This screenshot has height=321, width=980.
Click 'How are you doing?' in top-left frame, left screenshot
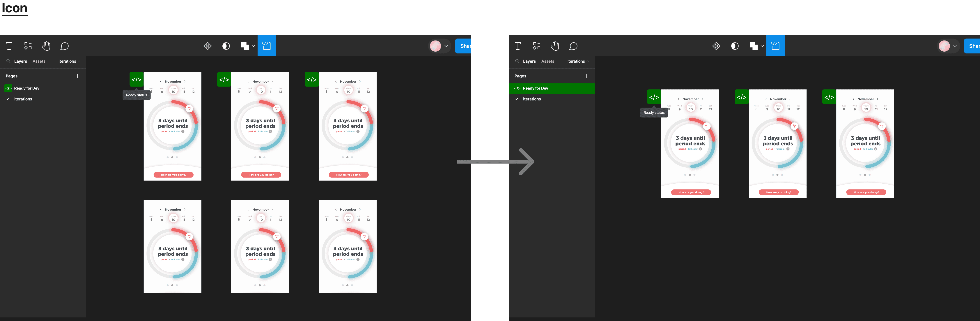(173, 175)
